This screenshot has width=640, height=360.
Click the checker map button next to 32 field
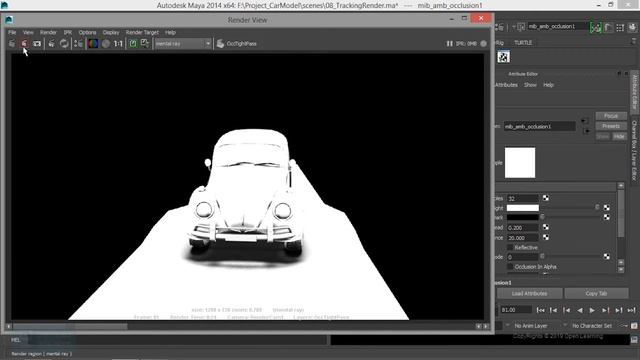pos(546,198)
